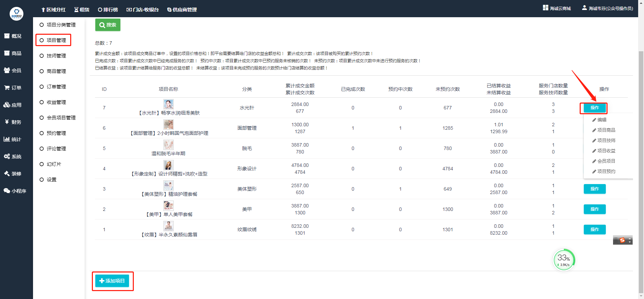The width and height of the screenshot is (644, 299).
Task: Click thumbnail of 美甲 单人美甲套餐 project
Action: (169, 206)
